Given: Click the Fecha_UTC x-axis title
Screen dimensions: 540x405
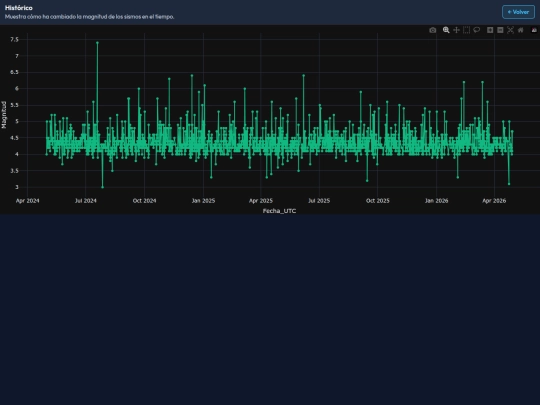Looking at the screenshot, I should pos(279,211).
